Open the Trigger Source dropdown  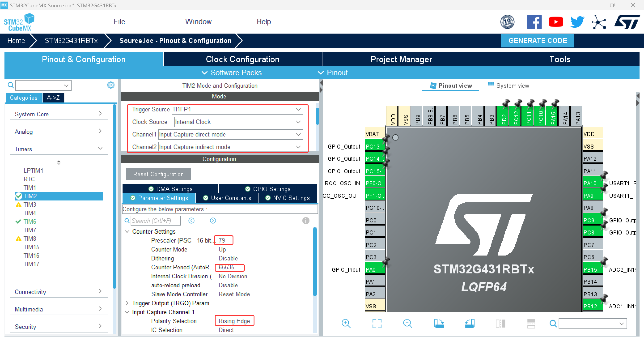pyautogui.click(x=237, y=109)
